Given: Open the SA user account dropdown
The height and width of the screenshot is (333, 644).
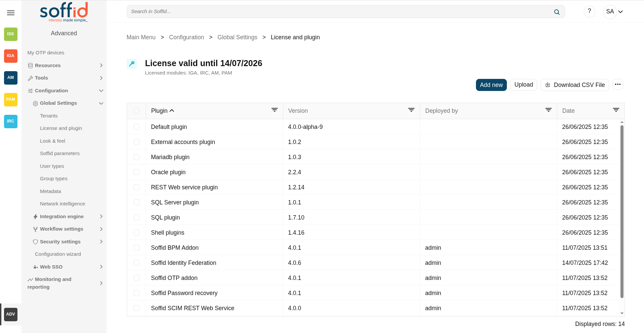Looking at the screenshot, I should pyautogui.click(x=614, y=12).
